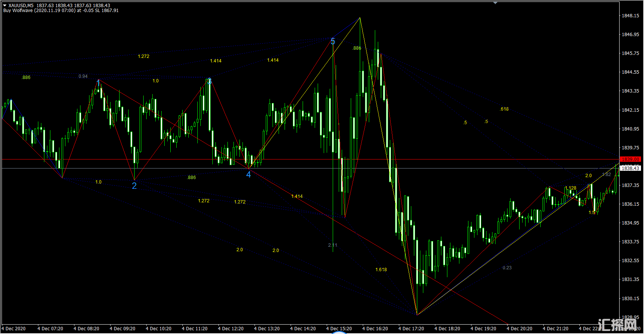Click the 0.94 ratio label near point 1

pyautogui.click(x=83, y=76)
